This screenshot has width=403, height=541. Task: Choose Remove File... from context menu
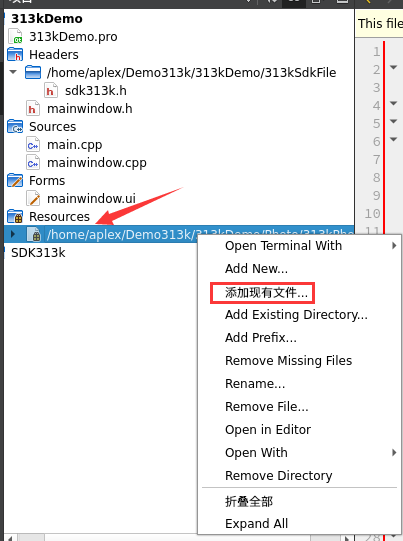point(299,407)
